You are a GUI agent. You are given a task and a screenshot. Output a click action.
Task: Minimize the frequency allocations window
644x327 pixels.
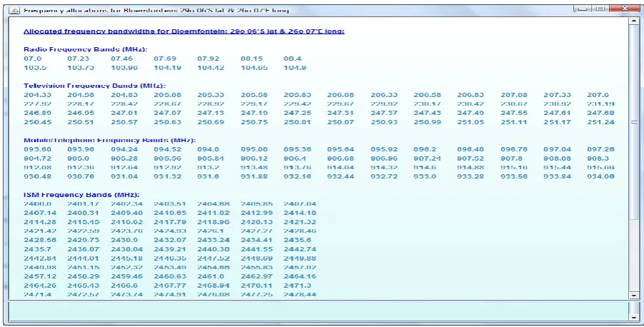tap(583, 9)
